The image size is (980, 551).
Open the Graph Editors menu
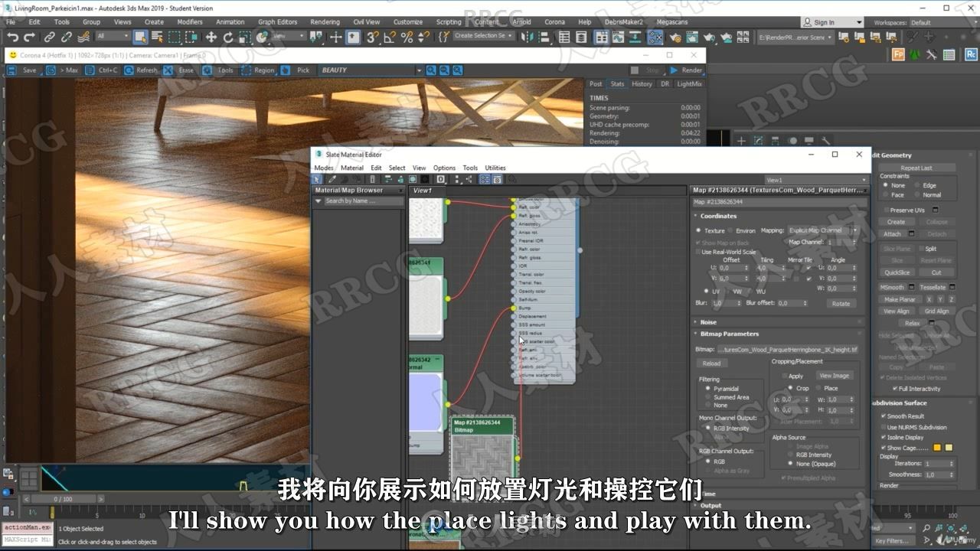pos(277,22)
